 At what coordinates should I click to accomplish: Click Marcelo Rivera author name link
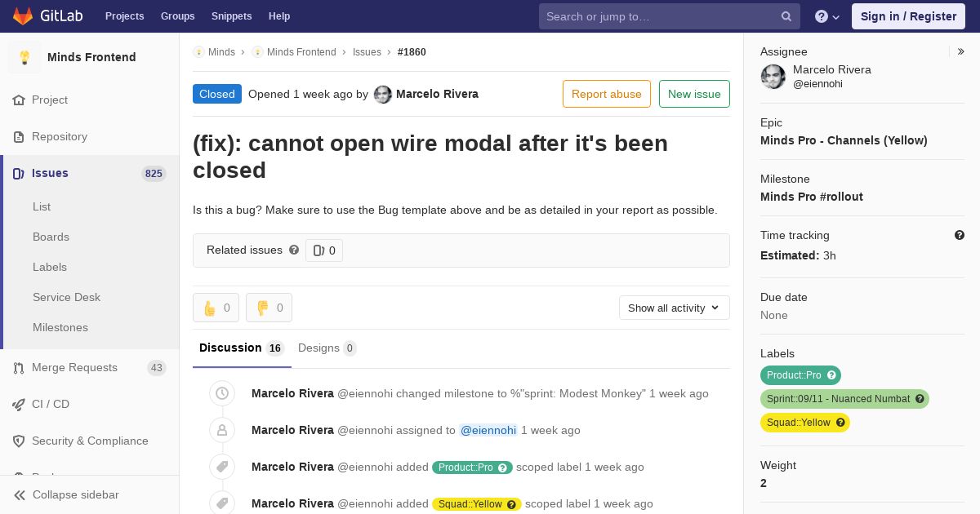(437, 94)
